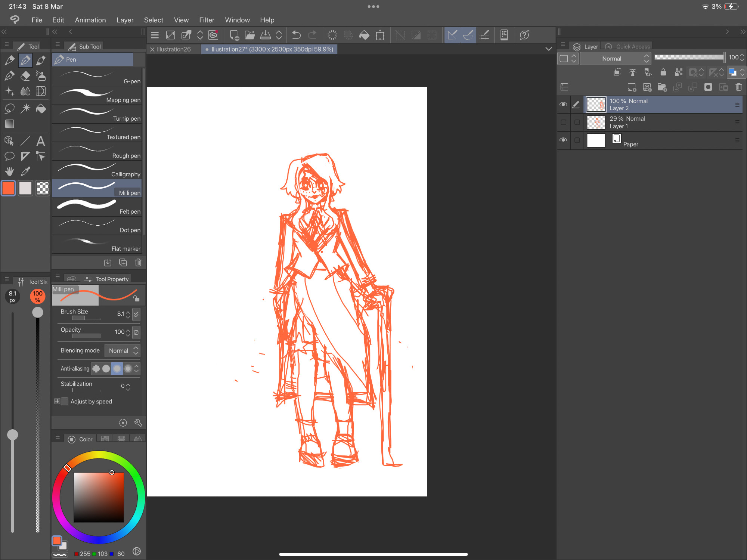The height and width of the screenshot is (560, 747).
Task: Expand the canvas tab list chevron
Action: (x=548, y=49)
